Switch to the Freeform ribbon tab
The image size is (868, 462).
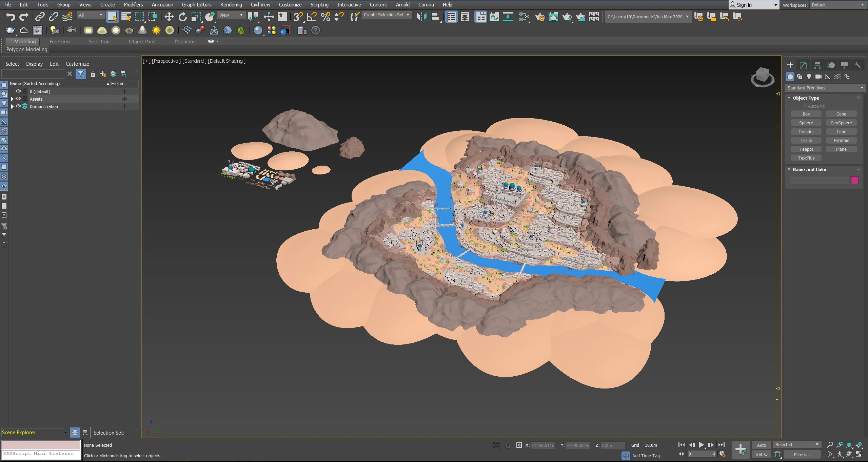pos(59,41)
